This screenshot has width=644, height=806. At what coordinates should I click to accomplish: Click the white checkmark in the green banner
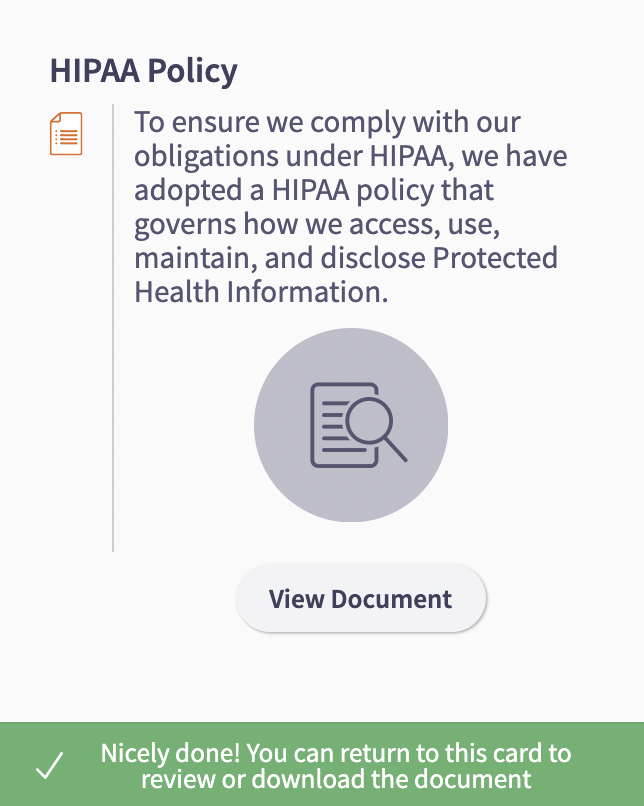pos(49,767)
